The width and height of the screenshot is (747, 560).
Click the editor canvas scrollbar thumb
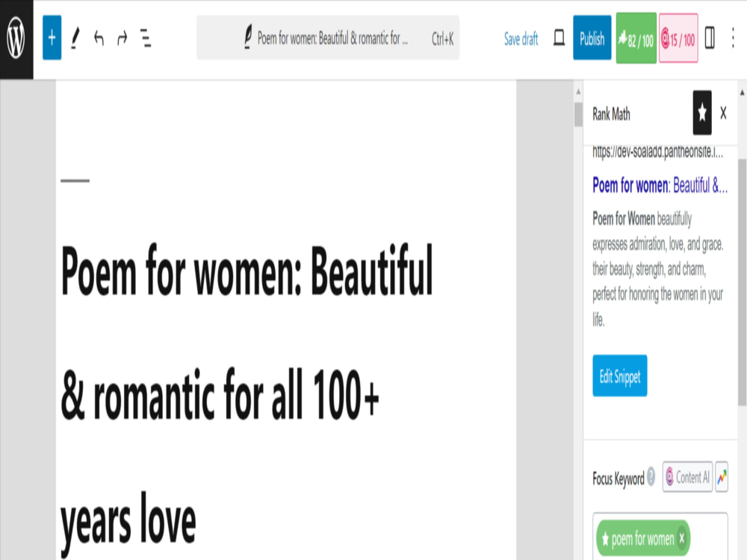(578, 114)
